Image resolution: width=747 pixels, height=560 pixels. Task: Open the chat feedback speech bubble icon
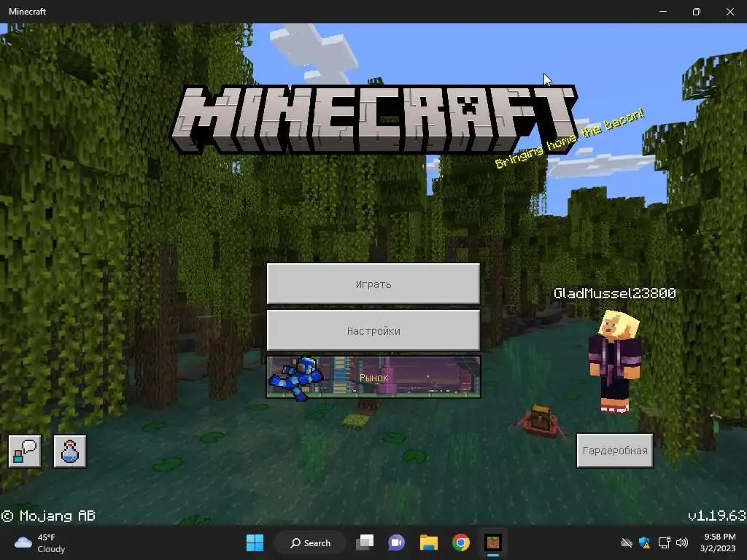(25, 451)
